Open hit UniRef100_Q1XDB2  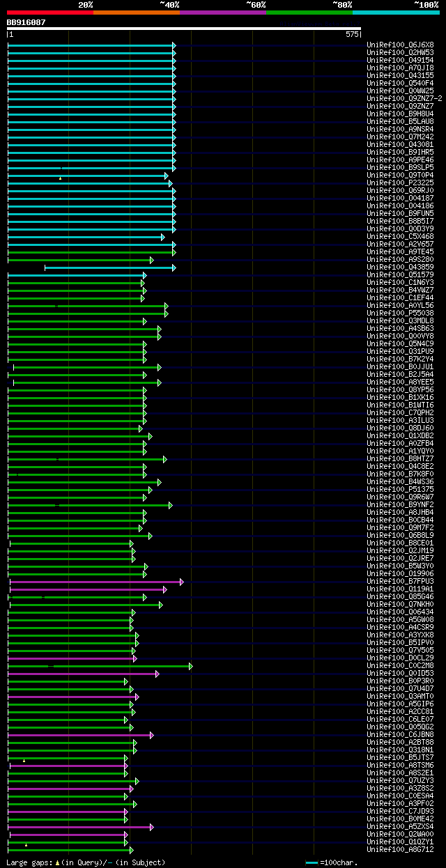400,435
